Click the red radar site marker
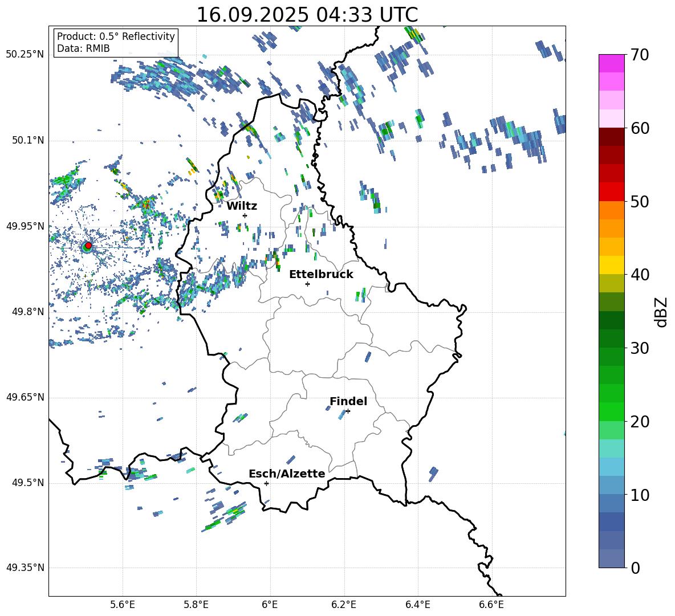This screenshot has height=616, width=675. (88, 246)
